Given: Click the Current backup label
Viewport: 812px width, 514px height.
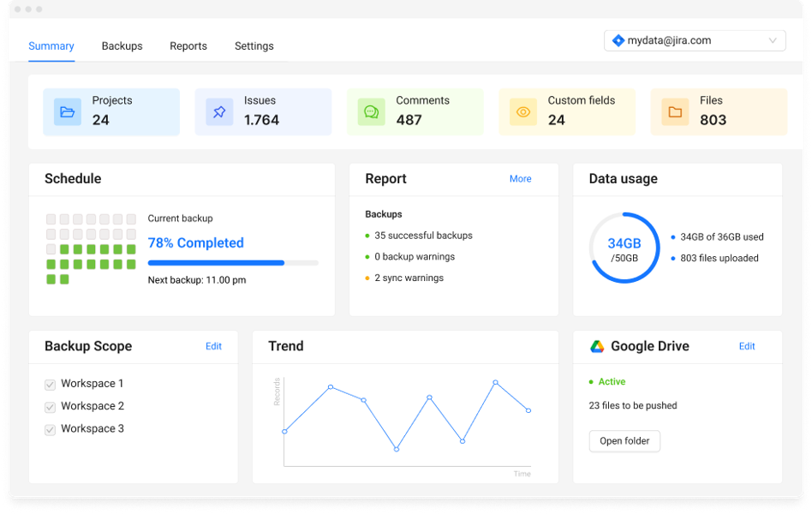Looking at the screenshot, I should pyautogui.click(x=180, y=218).
